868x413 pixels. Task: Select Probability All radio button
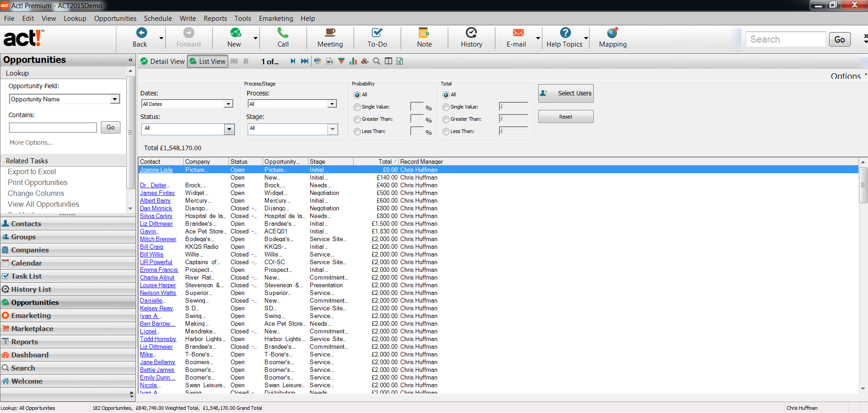click(357, 95)
